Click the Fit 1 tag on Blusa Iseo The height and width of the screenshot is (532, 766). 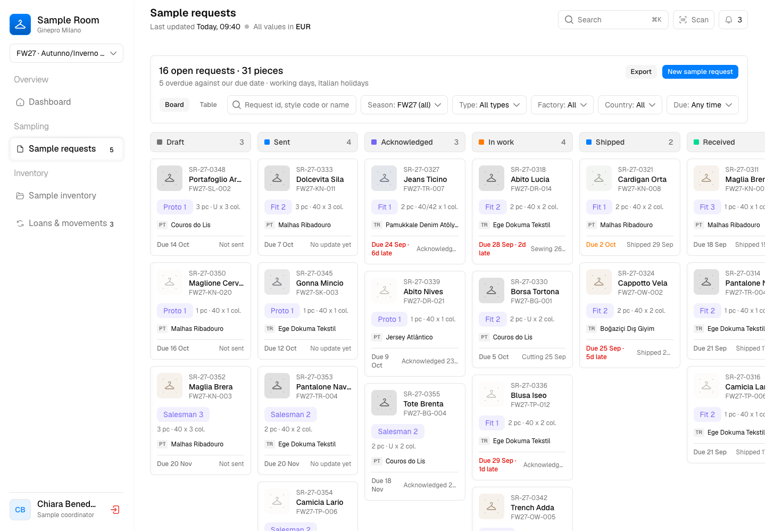point(492,423)
